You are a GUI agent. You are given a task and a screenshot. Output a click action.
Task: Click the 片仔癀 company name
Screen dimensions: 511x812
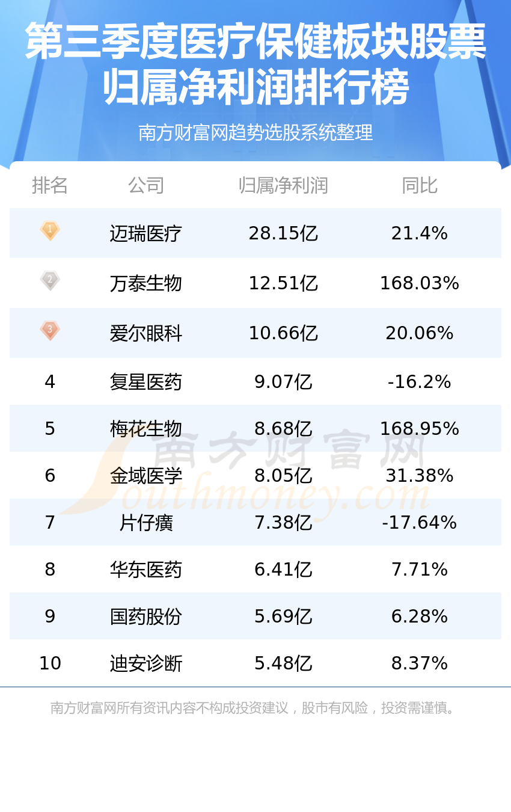click(x=146, y=523)
